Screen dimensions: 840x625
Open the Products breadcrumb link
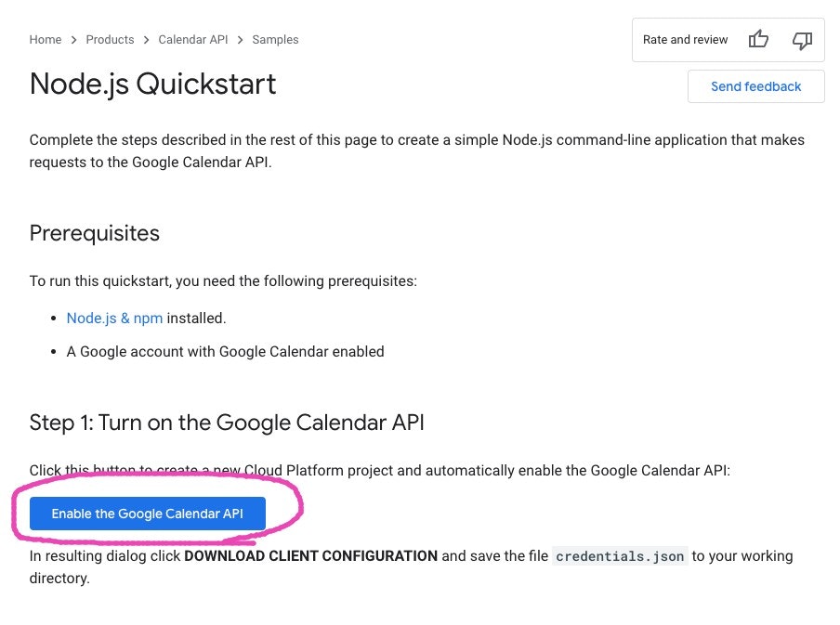(110, 40)
